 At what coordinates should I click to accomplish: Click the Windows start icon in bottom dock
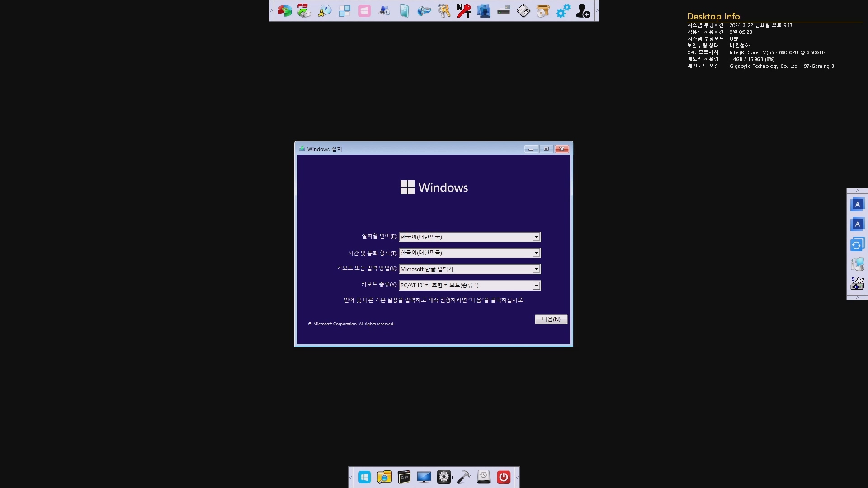click(364, 477)
